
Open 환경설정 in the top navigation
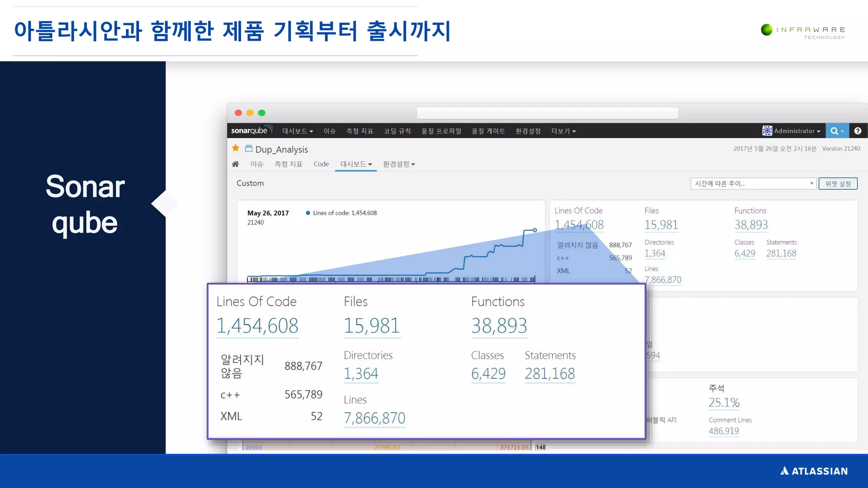[x=528, y=131]
